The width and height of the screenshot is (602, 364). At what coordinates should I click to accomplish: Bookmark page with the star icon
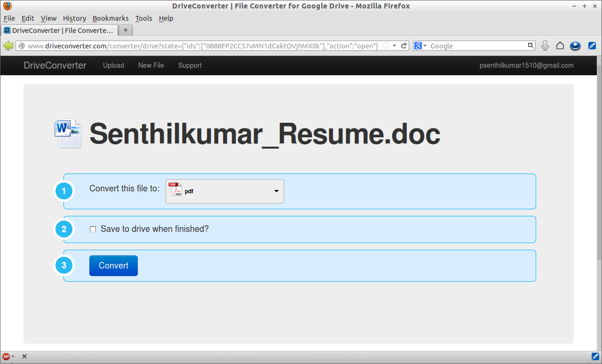(386, 46)
